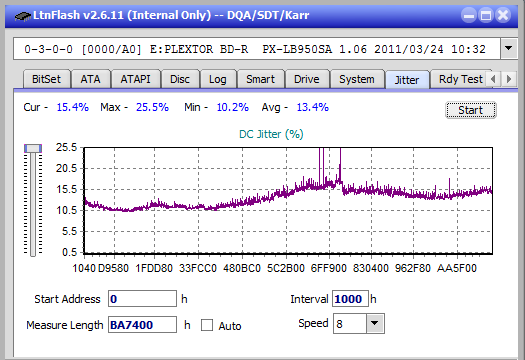
Task: Select the Drive tab
Action: [x=306, y=79]
